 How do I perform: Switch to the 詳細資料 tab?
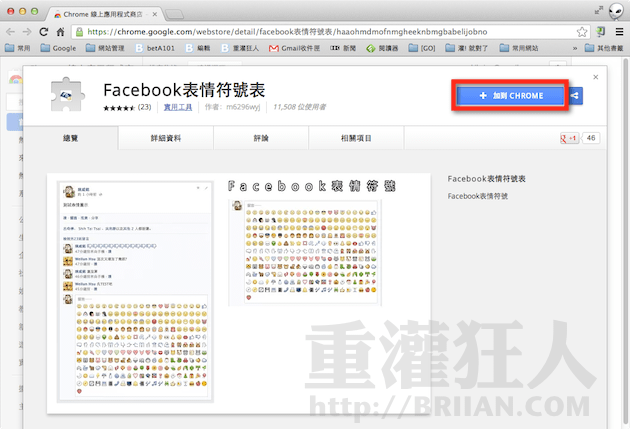pyautogui.click(x=166, y=138)
